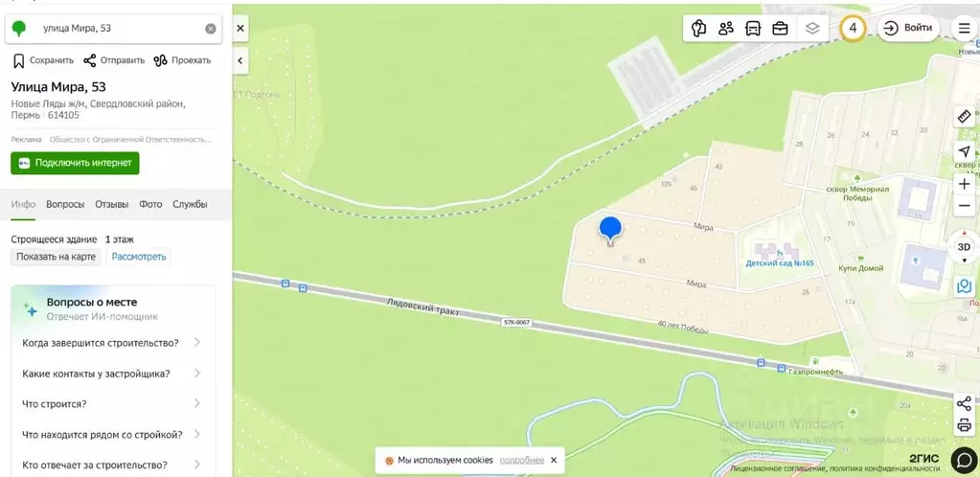Open the public transport bus icon
The image size is (980, 477).
click(753, 28)
